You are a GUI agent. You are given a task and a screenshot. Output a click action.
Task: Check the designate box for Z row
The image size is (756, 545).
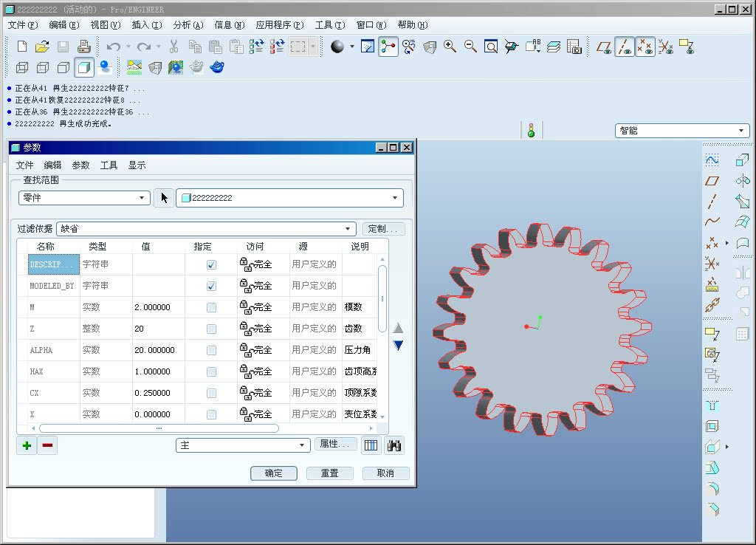211,329
